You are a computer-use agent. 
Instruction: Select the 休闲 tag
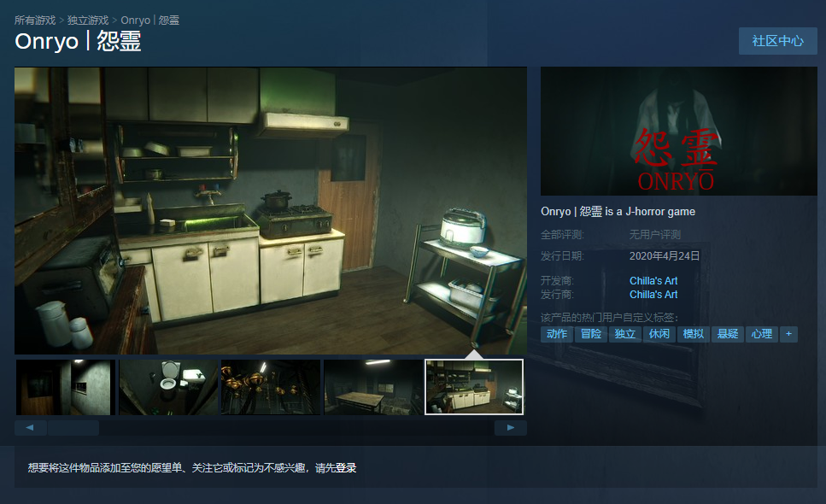coord(659,334)
